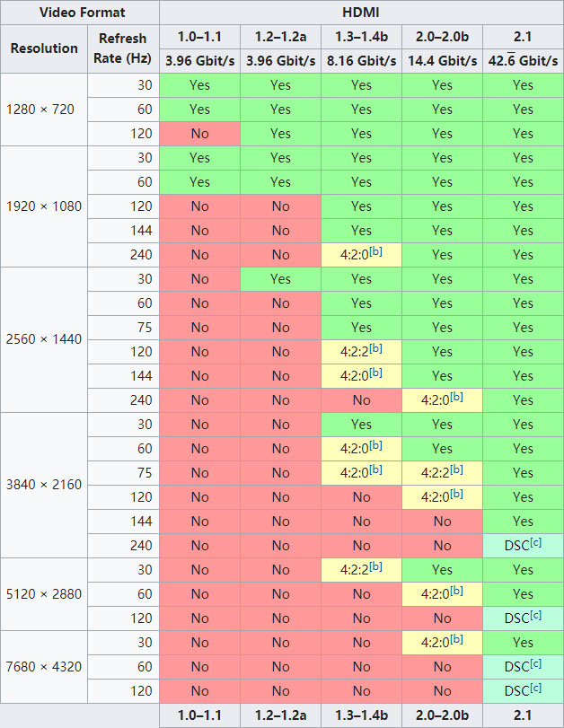The width and height of the screenshot is (564, 728).
Task: Select the 14.4 Gbit/s bandwidth cell
Action: click(442, 61)
